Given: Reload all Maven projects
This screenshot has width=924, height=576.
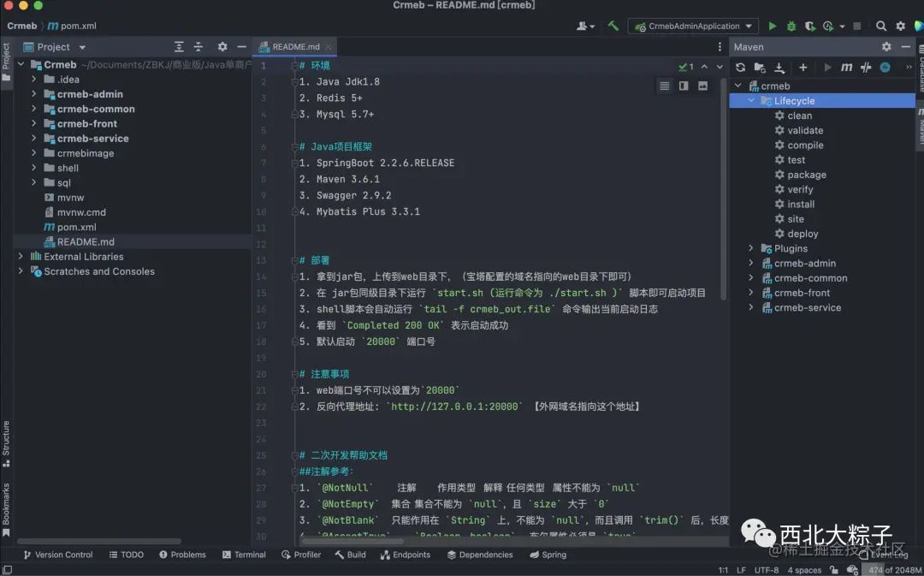Looking at the screenshot, I should (741, 68).
